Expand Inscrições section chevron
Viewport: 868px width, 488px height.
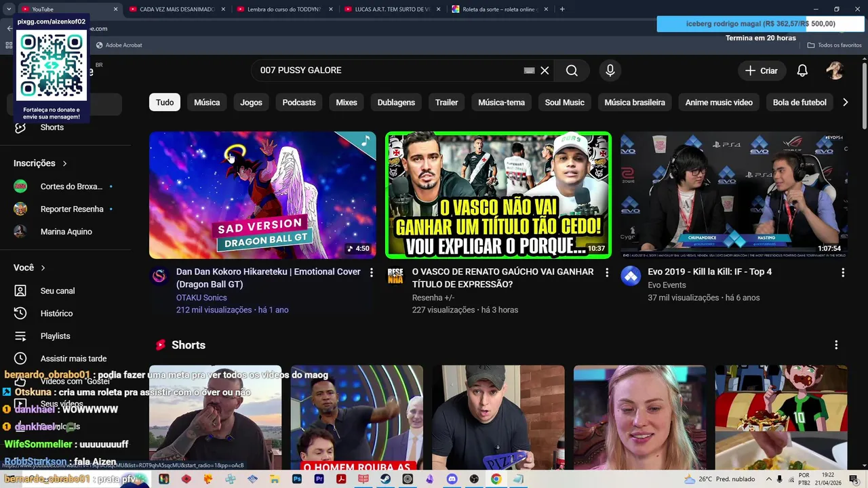click(x=64, y=163)
